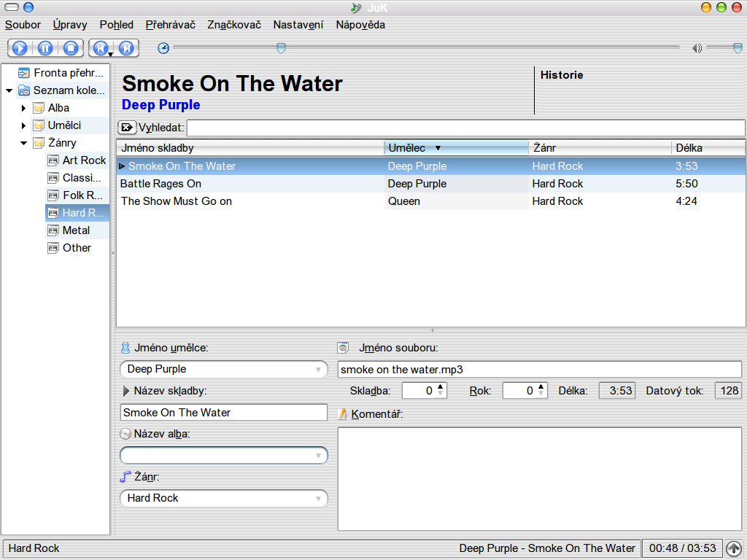
Task: Open the Nastavení menu
Action: click(x=298, y=25)
